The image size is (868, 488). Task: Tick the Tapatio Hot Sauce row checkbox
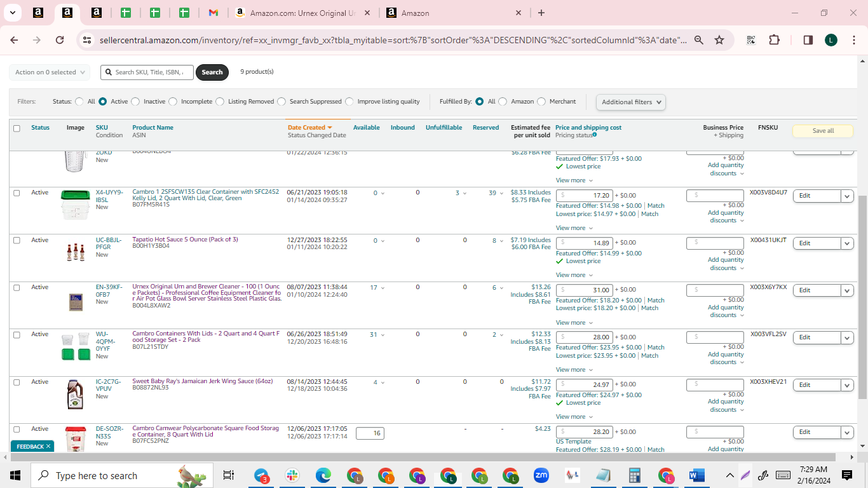[x=17, y=240]
